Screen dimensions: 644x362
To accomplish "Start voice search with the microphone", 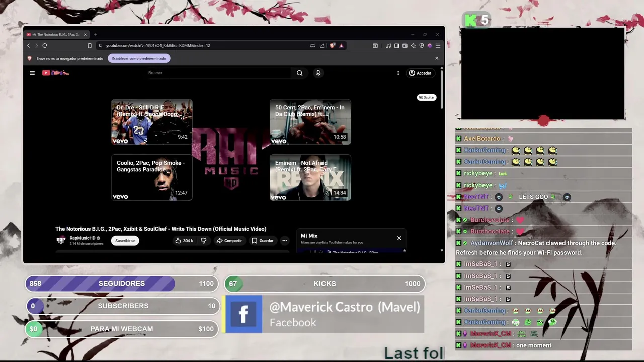I will (318, 73).
